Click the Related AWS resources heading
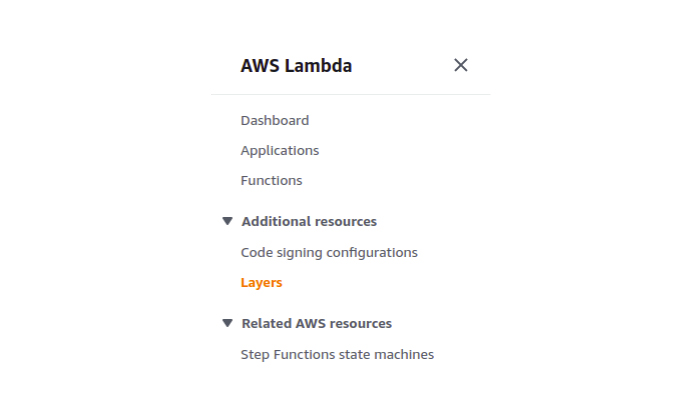This screenshot has height=410, width=690. click(317, 324)
